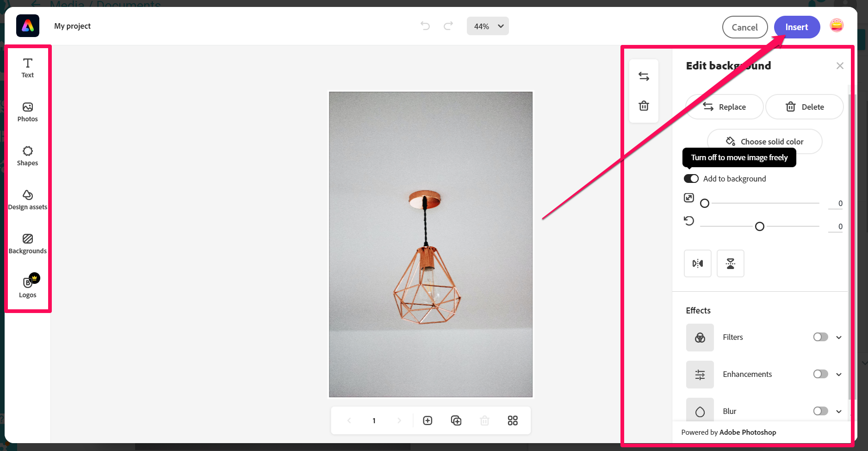
Task: Open the Text tool panel
Action: click(27, 68)
